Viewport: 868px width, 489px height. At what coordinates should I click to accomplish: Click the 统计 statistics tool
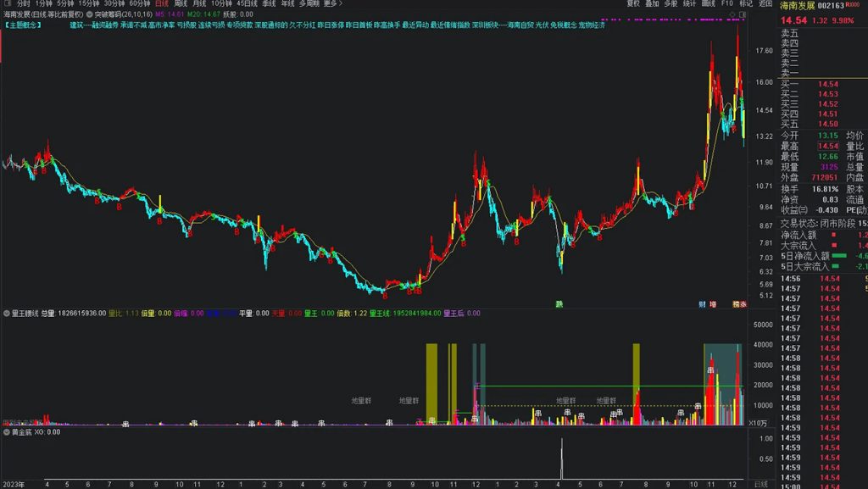click(689, 3)
